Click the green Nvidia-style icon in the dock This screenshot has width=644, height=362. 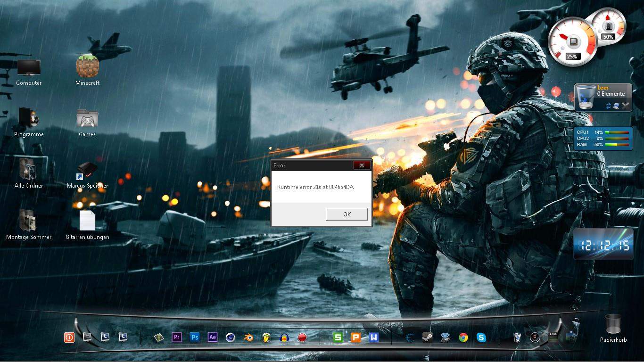pos(159,337)
